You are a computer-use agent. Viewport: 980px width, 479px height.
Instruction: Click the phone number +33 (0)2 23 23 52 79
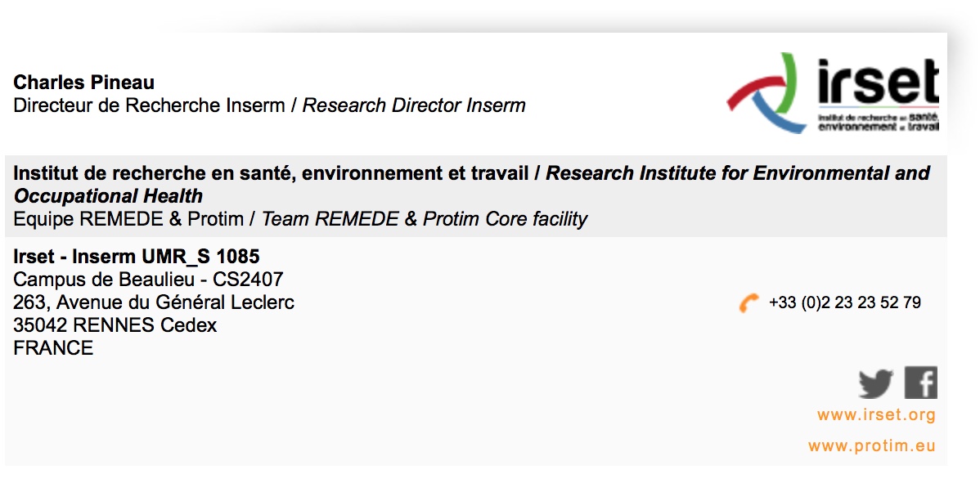point(845,303)
